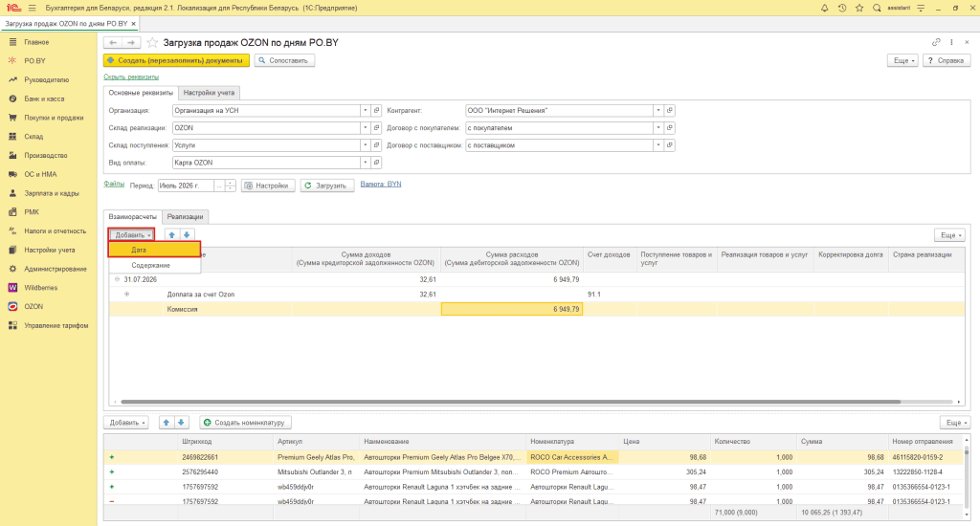Viewport: 980px width, 526px height.
Task: Open history clock icon
Action: click(842, 8)
